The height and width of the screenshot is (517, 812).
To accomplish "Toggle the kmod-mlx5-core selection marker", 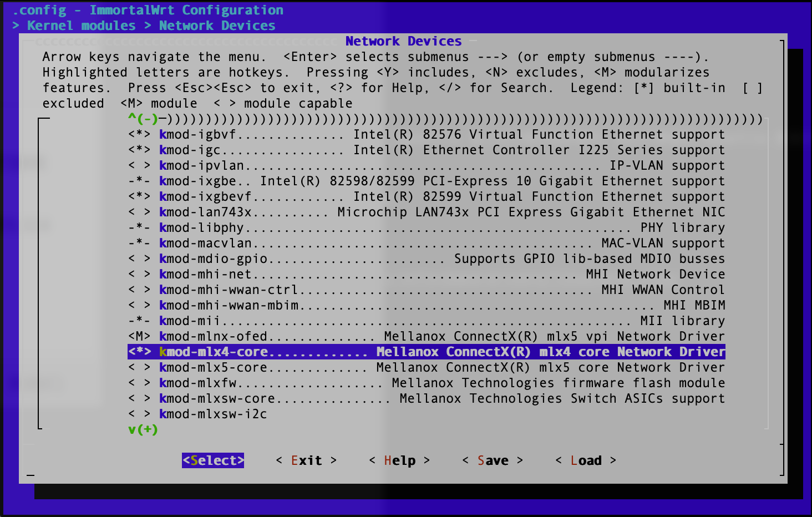I will [x=139, y=367].
